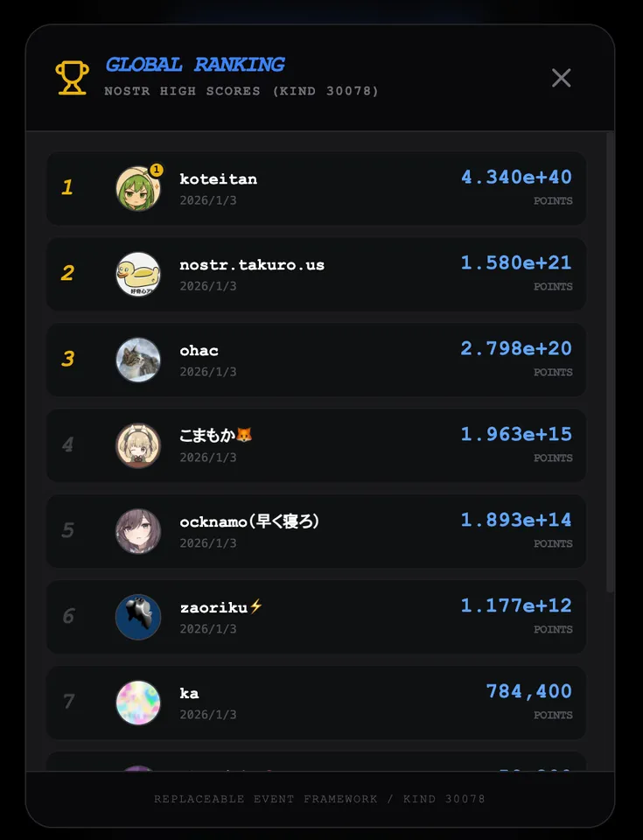Open ohac's cat avatar
Viewport: 643px width, 840px height.
coord(138,360)
